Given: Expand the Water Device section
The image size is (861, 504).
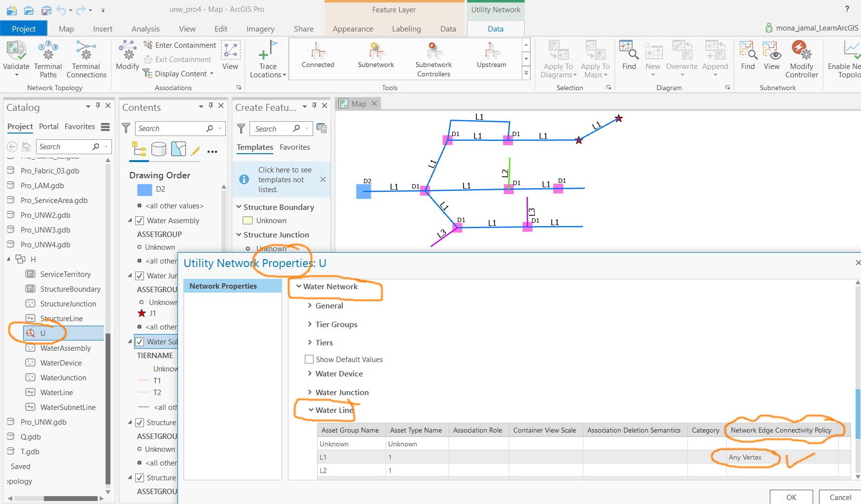Looking at the screenshot, I should (x=310, y=373).
